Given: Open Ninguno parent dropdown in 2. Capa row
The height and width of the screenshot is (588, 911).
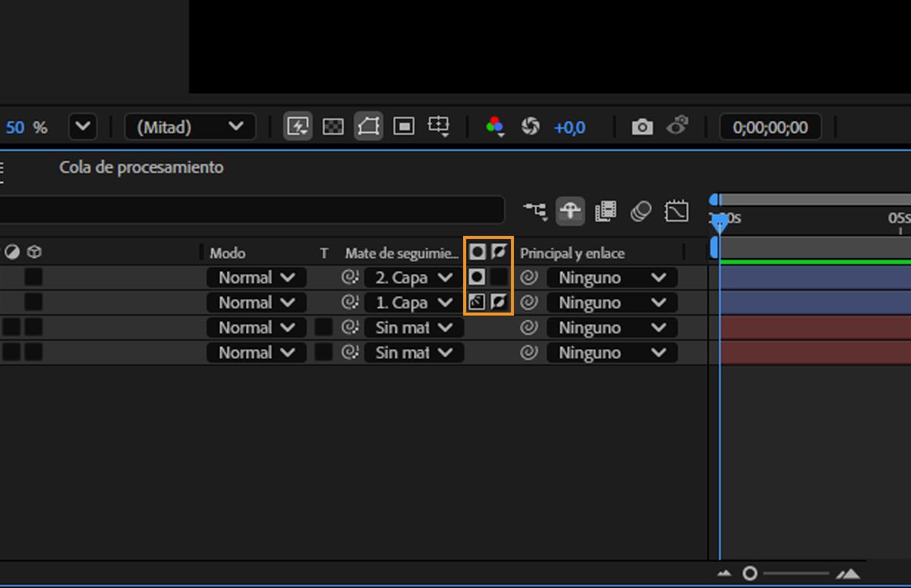Looking at the screenshot, I should [612, 278].
